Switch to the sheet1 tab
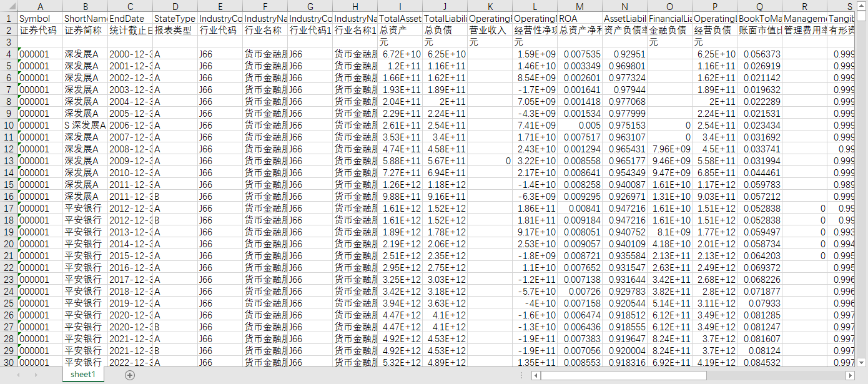Viewport: 868px width, 384px height. tap(82, 375)
